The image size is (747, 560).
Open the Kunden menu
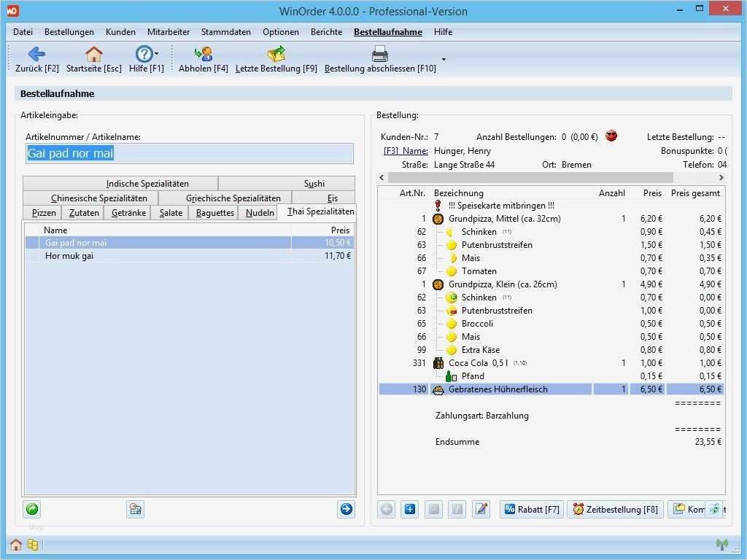[120, 32]
